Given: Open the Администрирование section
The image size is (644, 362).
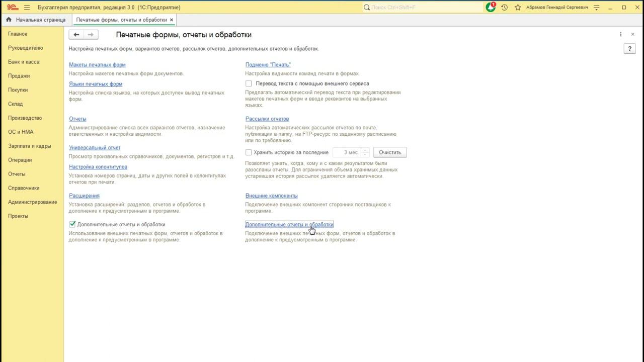Looking at the screenshot, I should (x=32, y=202).
